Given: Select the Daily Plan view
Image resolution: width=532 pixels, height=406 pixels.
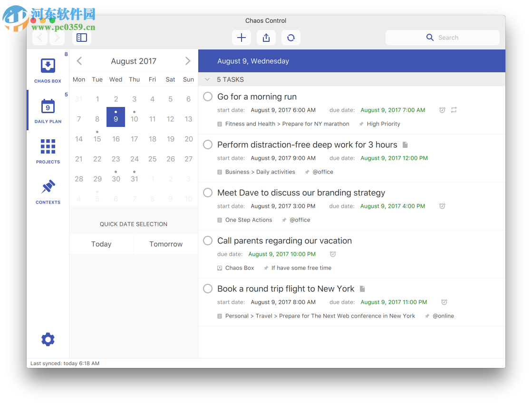Looking at the screenshot, I should click(x=48, y=109).
